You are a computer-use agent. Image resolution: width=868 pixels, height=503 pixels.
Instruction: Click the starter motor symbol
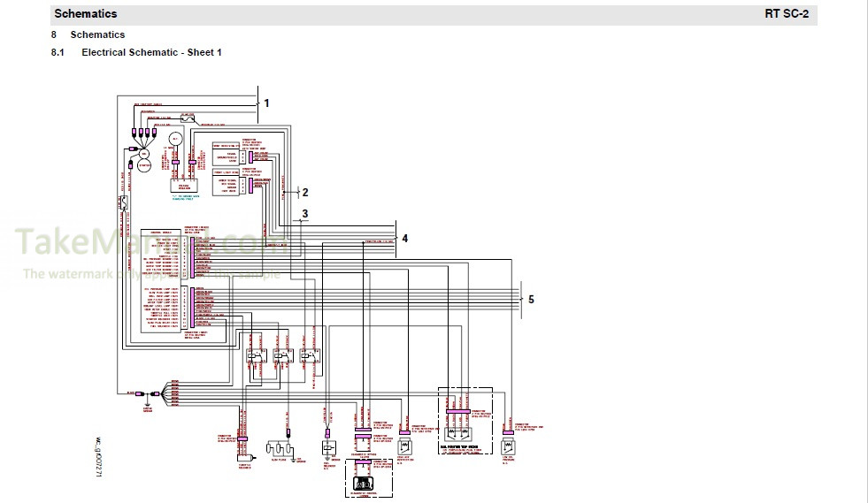tap(143, 164)
